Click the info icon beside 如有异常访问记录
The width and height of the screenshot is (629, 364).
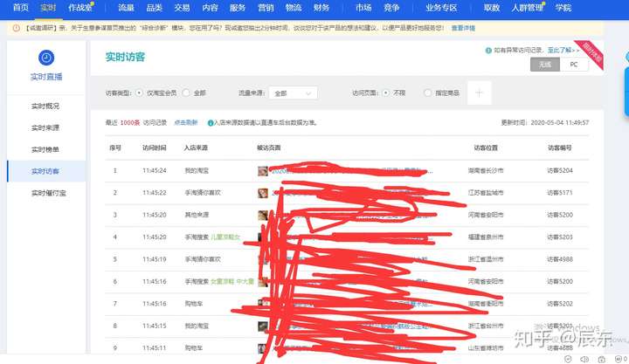[x=488, y=51]
